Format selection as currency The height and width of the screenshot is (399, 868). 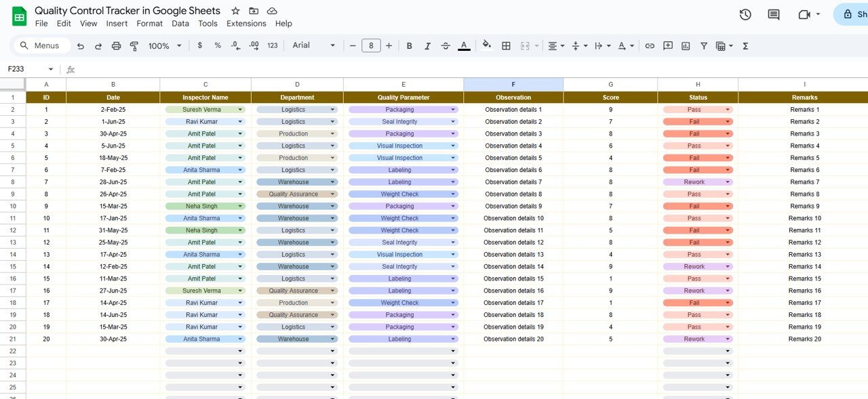(x=199, y=45)
